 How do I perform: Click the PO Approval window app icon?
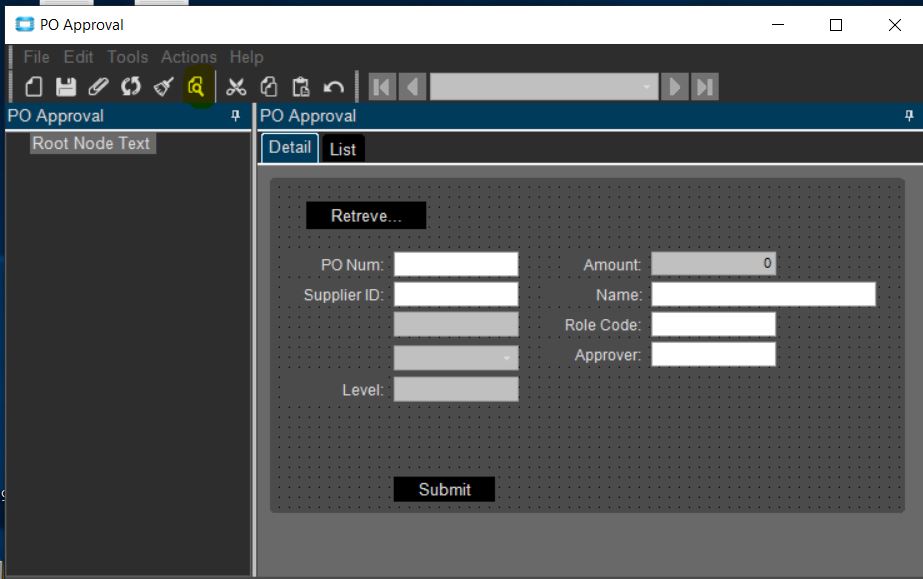coord(25,25)
